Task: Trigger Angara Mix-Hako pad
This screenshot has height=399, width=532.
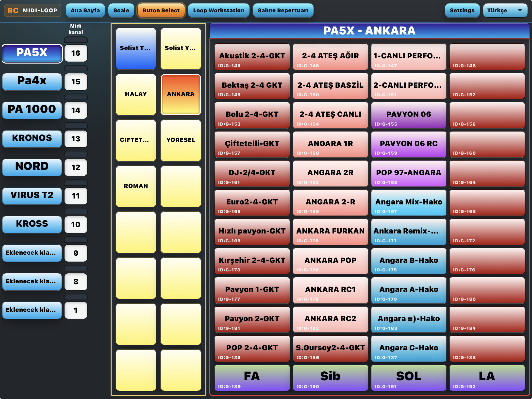Action: (409, 203)
